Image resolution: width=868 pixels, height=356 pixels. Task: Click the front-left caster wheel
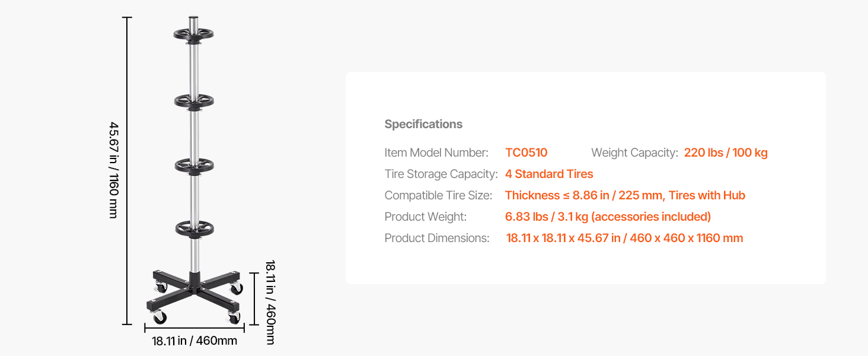159,319
